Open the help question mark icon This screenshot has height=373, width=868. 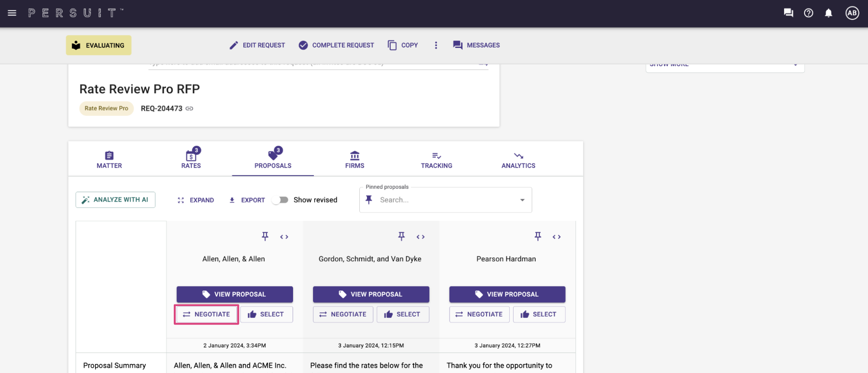808,13
